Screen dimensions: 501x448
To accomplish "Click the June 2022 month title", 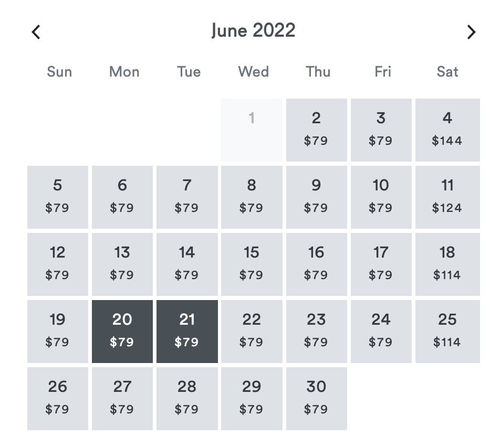I will tap(253, 30).
